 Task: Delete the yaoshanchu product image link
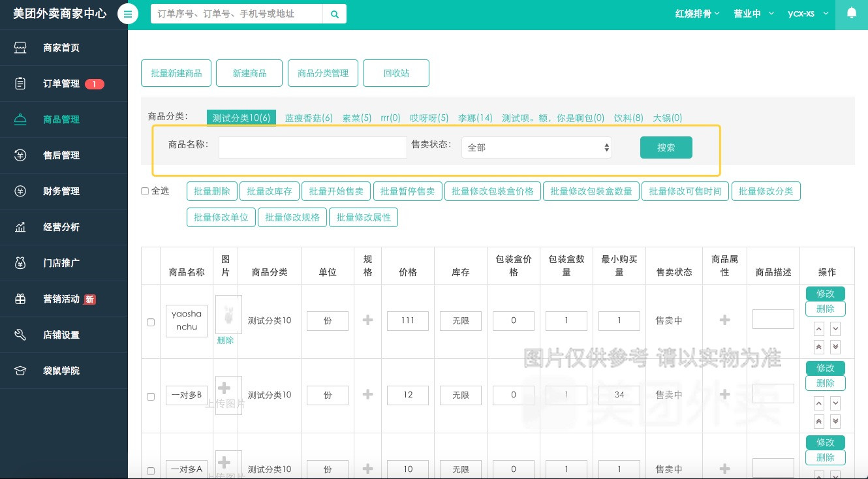pyautogui.click(x=225, y=340)
